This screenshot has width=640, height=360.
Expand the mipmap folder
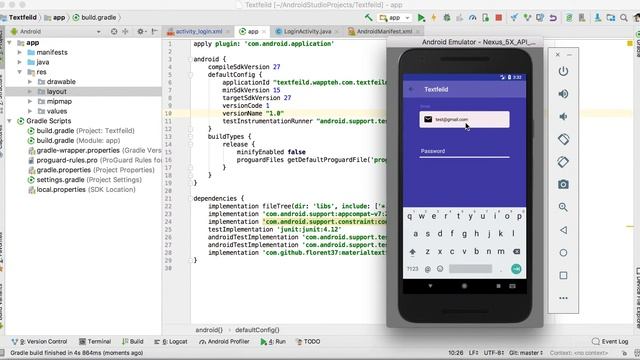pyautogui.click(x=30, y=101)
